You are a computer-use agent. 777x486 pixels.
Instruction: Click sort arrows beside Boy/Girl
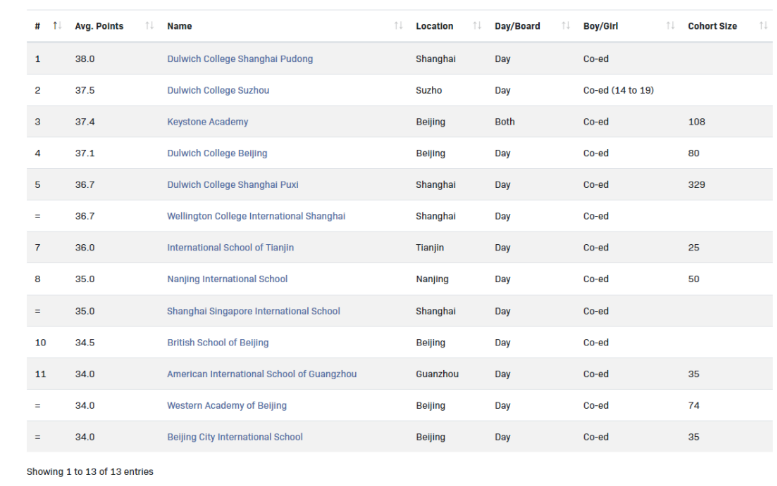coord(670,26)
